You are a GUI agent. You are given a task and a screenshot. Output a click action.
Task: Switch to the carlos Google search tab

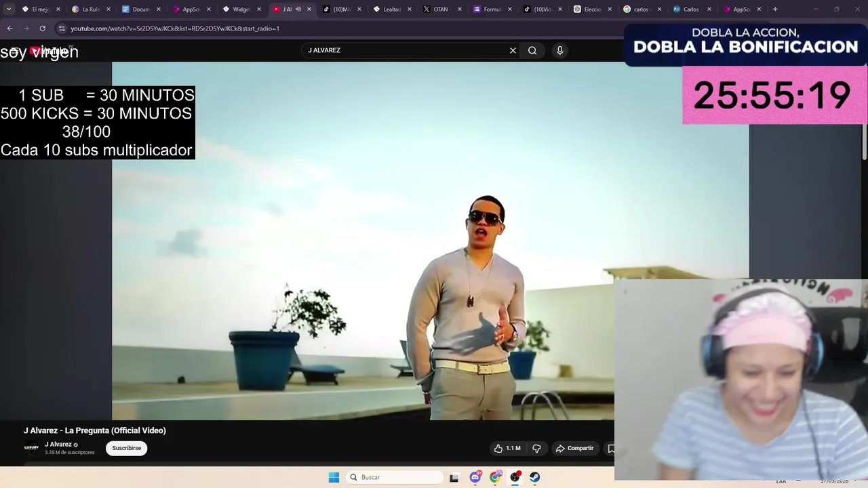642,9
